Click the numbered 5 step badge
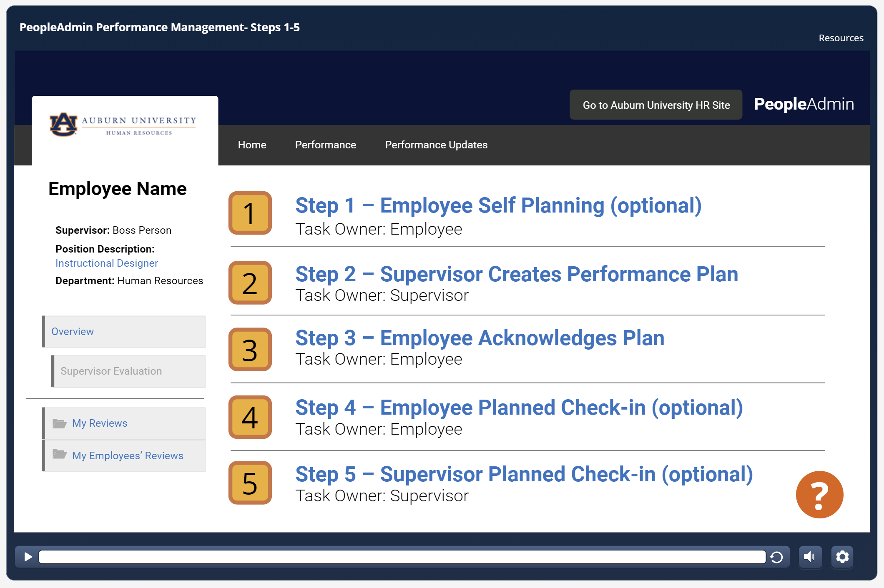Viewport: 884px width, 588px height. click(250, 483)
